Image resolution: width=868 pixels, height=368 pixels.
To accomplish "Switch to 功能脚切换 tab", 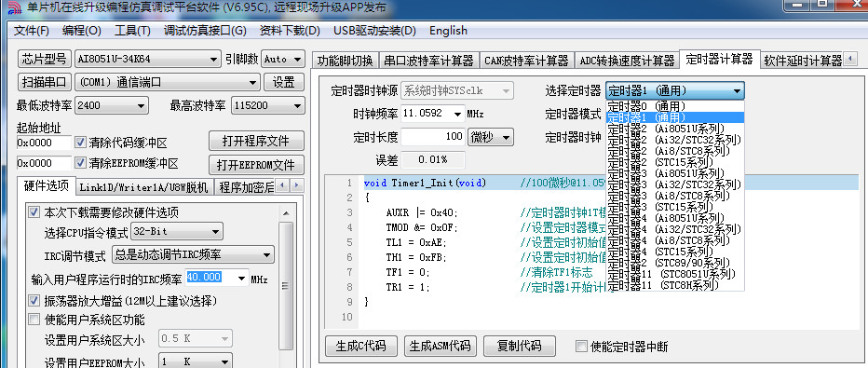I will tap(345, 61).
